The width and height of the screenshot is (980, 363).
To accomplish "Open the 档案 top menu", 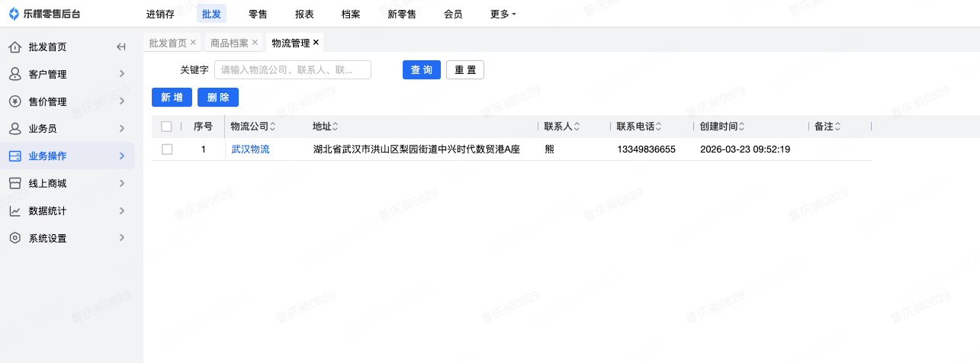I will [351, 14].
